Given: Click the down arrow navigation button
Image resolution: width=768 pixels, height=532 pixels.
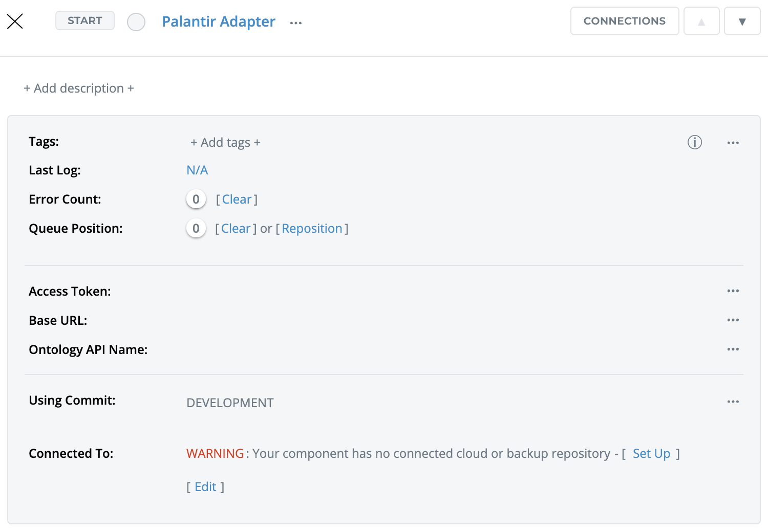Looking at the screenshot, I should point(742,21).
